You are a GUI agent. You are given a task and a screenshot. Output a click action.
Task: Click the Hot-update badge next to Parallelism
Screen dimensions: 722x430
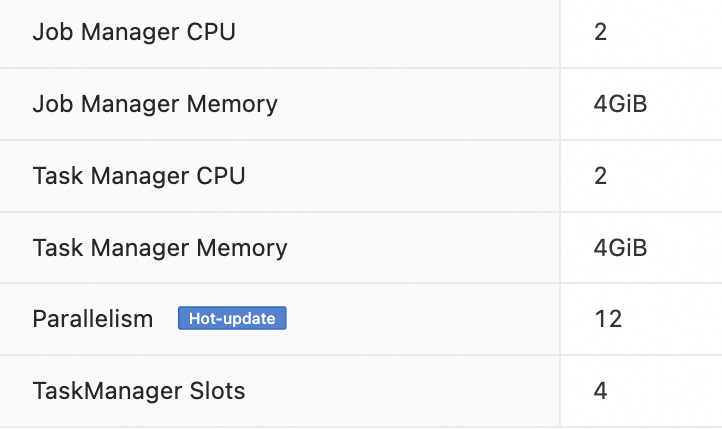[x=232, y=318]
